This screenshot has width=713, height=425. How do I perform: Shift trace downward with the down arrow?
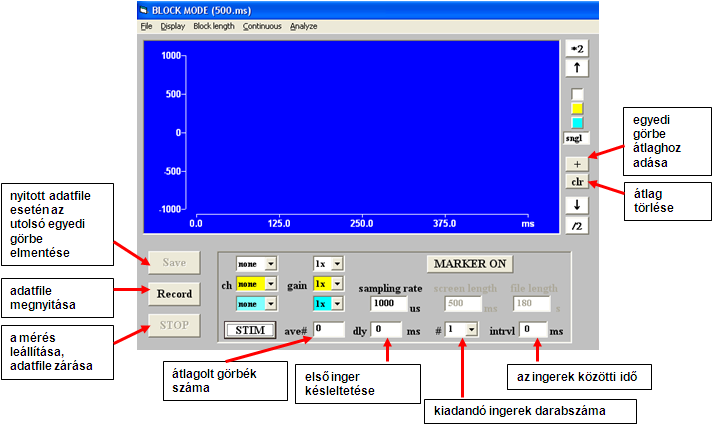tap(577, 205)
